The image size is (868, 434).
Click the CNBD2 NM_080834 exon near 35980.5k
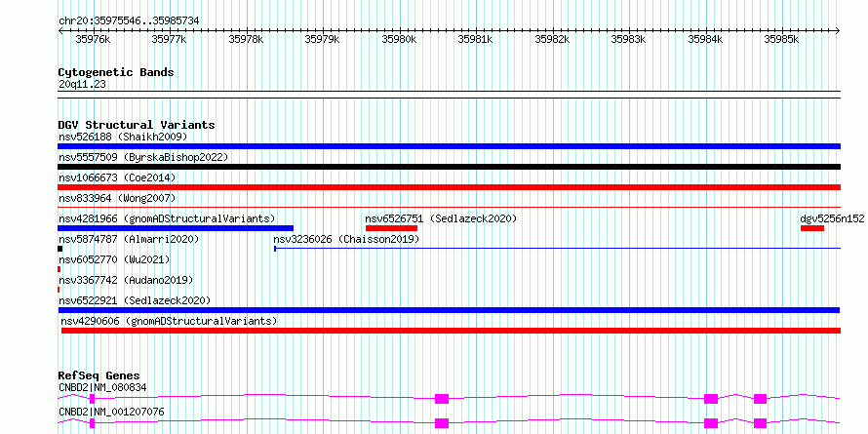click(441, 399)
